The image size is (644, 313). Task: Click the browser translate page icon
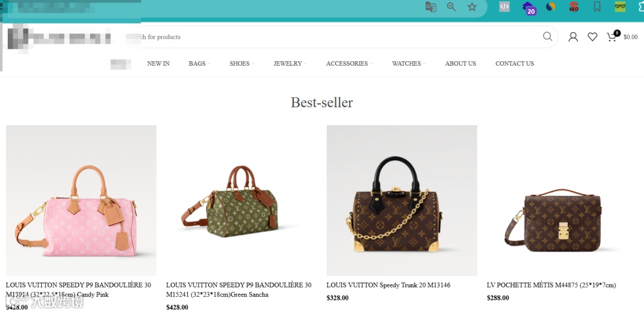[x=431, y=7]
